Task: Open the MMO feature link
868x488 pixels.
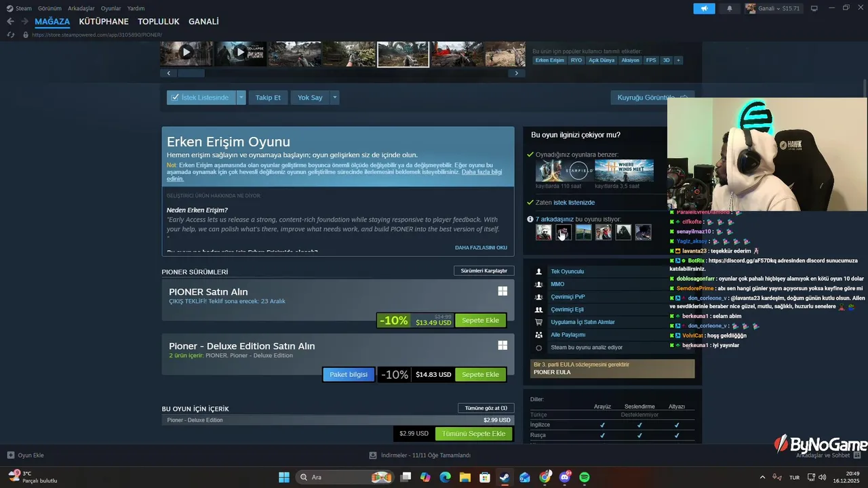Action: pyautogui.click(x=557, y=284)
